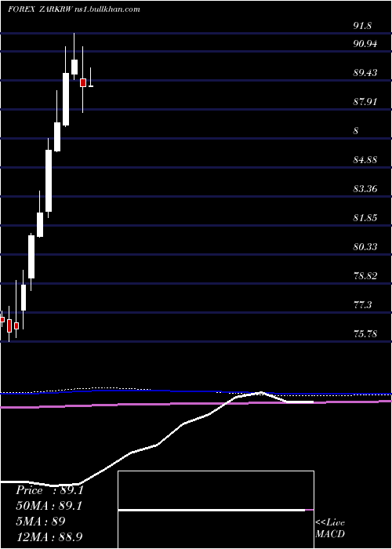Click the 81.85 price level label
The height and width of the screenshot is (549, 392).
pos(365,218)
